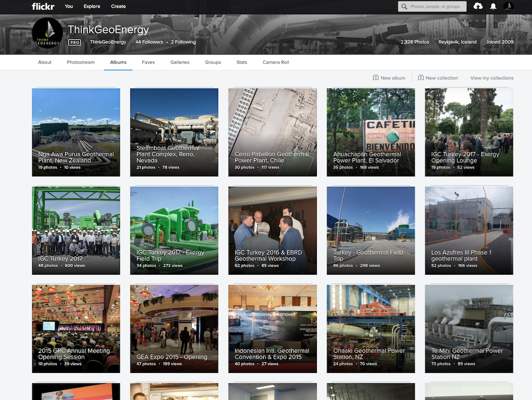Click the upload cloud icon
This screenshot has width=532, height=400.
478,6
